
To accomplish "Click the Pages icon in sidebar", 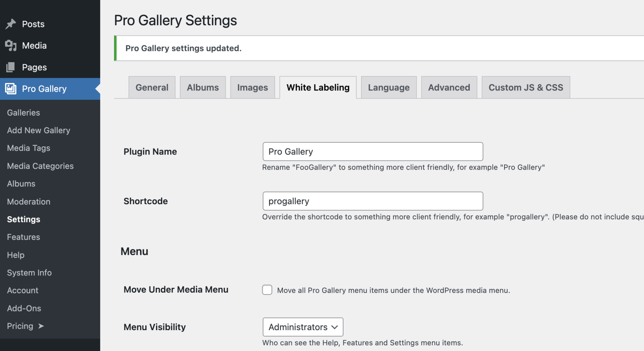I will 11,67.
